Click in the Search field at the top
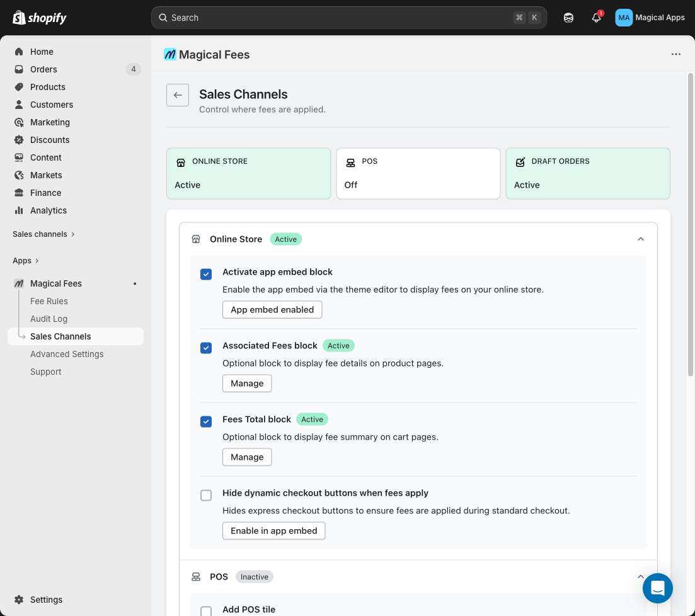695x616 pixels. (347, 18)
